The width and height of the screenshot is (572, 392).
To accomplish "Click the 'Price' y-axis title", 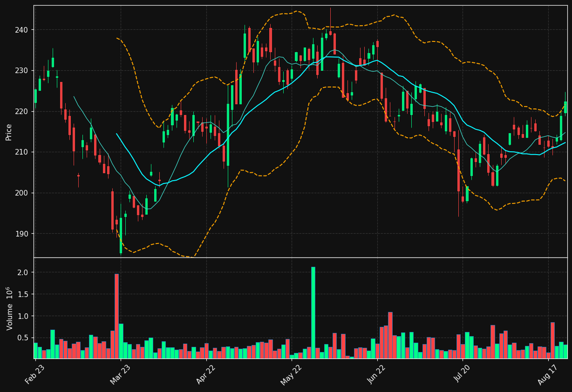I will pyautogui.click(x=9, y=132).
